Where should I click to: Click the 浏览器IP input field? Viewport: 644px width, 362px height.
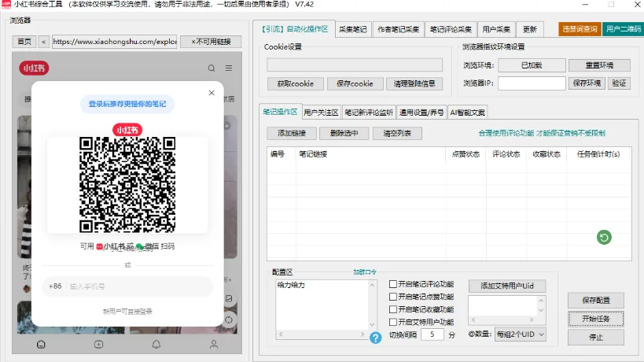pos(532,83)
